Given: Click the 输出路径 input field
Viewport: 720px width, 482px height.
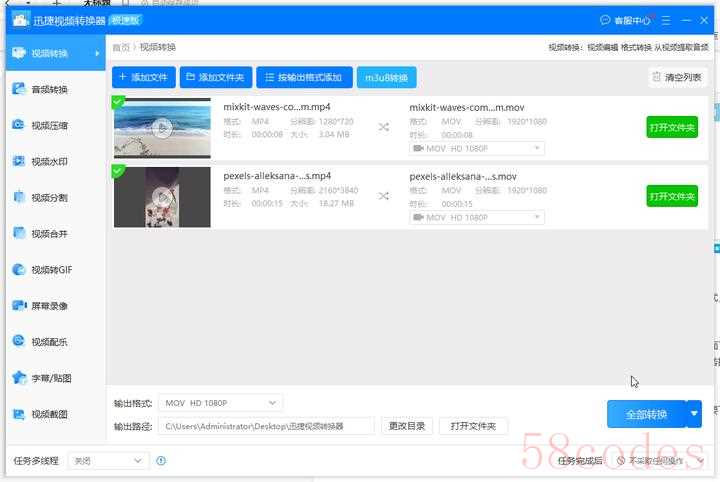Looking at the screenshot, I should pos(266,426).
